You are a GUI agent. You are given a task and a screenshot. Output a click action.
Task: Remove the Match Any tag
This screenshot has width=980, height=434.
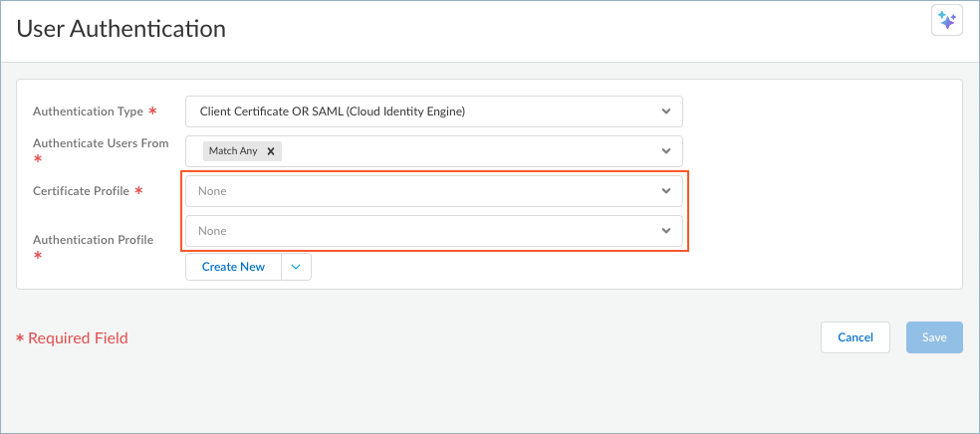270,151
